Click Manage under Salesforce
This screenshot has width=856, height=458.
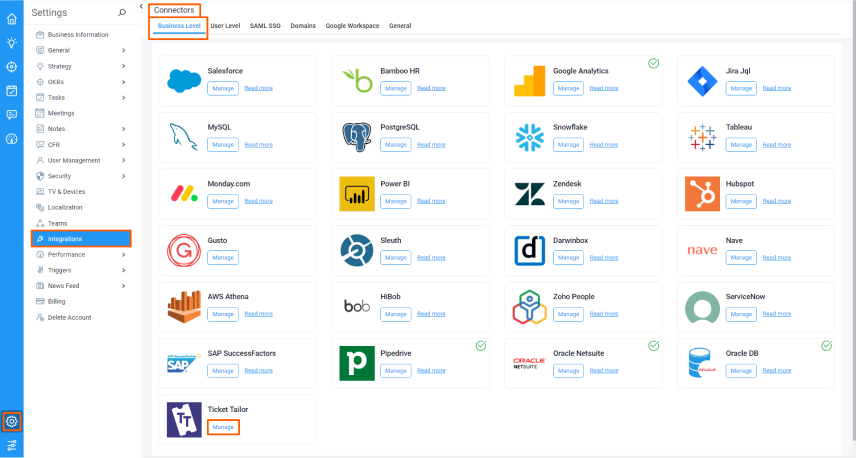tap(223, 88)
